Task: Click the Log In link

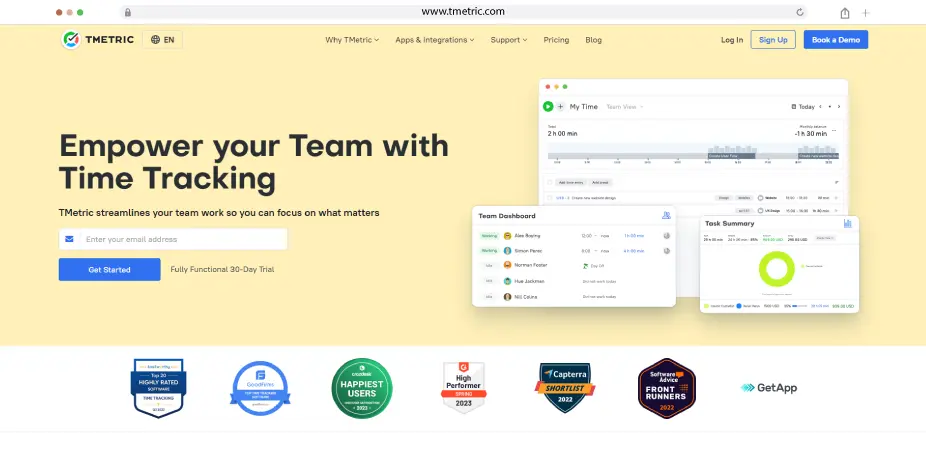Action: pyautogui.click(x=732, y=40)
